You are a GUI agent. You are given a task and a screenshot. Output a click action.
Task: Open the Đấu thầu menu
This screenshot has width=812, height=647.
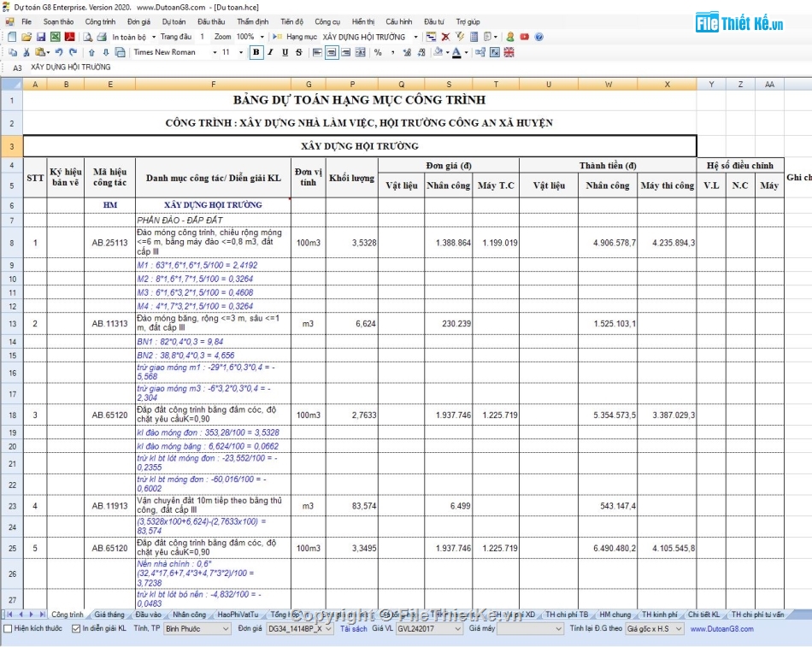(211, 21)
